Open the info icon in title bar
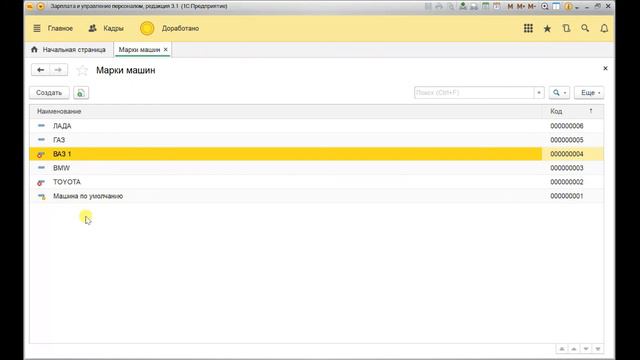This screenshot has width=640, height=360. (x=568, y=7)
